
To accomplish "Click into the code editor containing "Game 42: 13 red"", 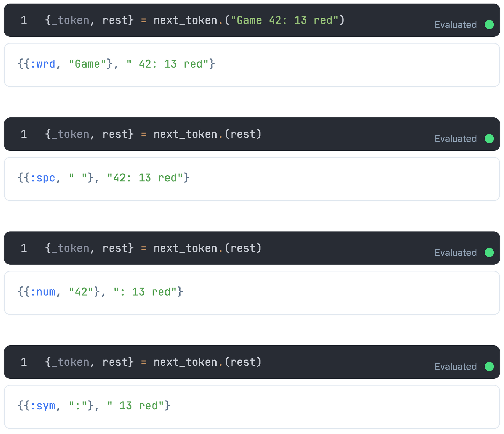I will click(x=194, y=20).
